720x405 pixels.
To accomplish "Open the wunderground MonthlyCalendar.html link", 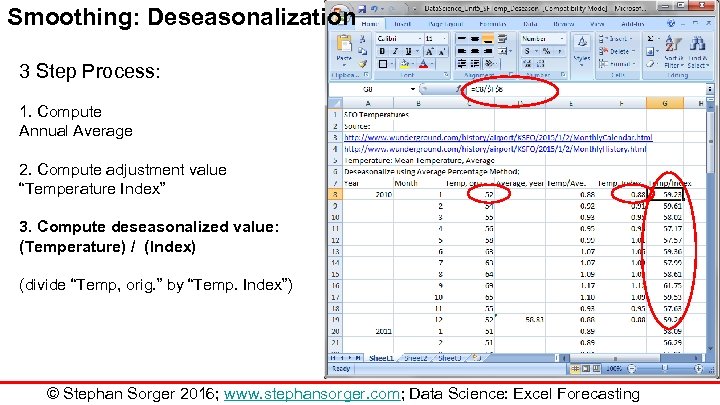I will [498, 137].
